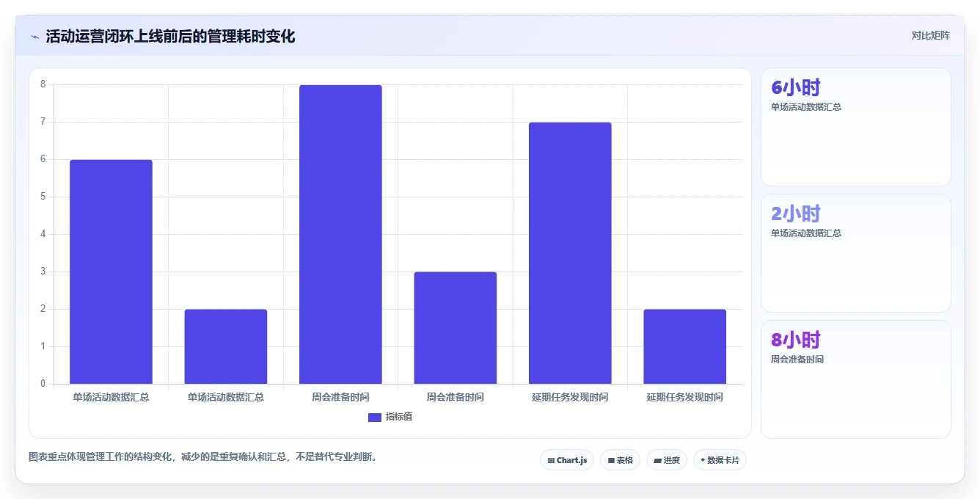Select the 8小时 data card
The image size is (980, 499).
coord(856,379)
